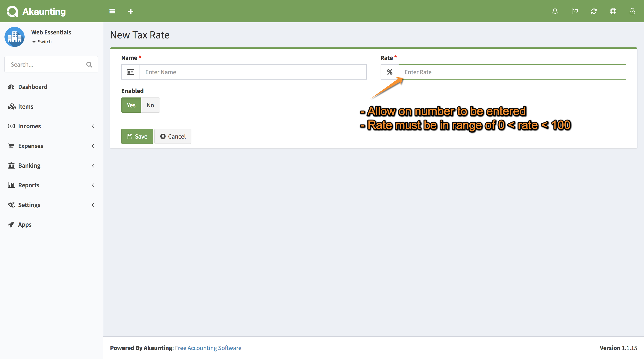Viewport: 644px width, 359px height.
Task: Navigate to the Reports menu
Action: [28, 185]
